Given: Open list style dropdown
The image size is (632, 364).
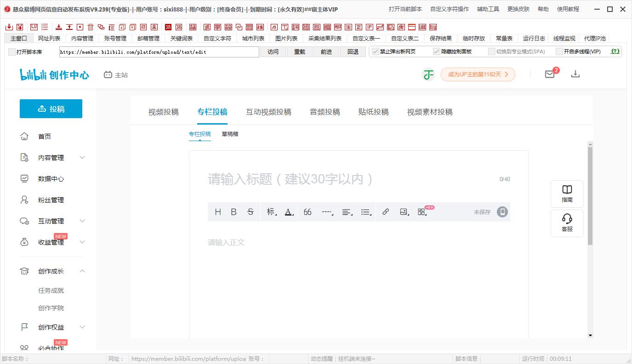Looking at the screenshot, I should click(366, 212).
